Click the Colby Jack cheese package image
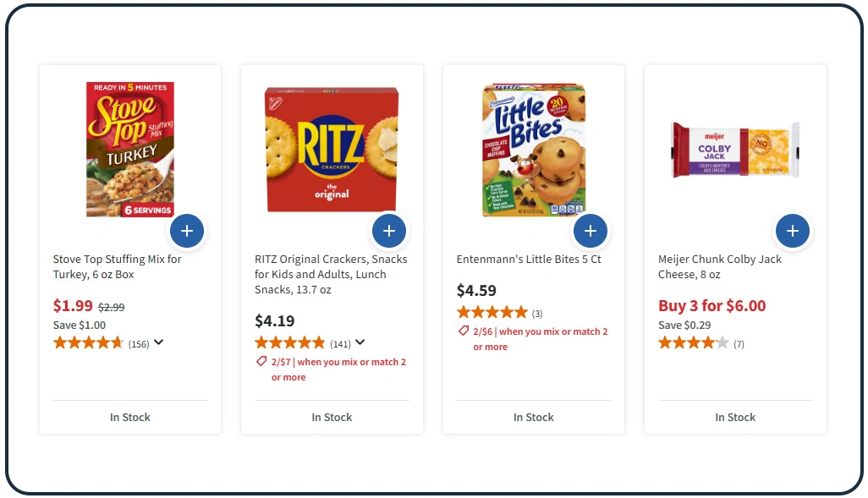The width and height of the screenshot is (868, 498). tap(735, 150)
